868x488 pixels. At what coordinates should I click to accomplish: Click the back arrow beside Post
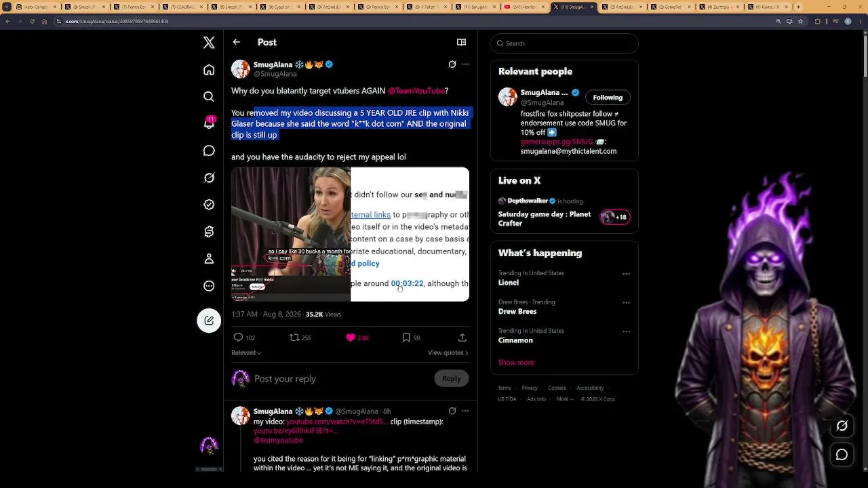(x=237, y=42)
